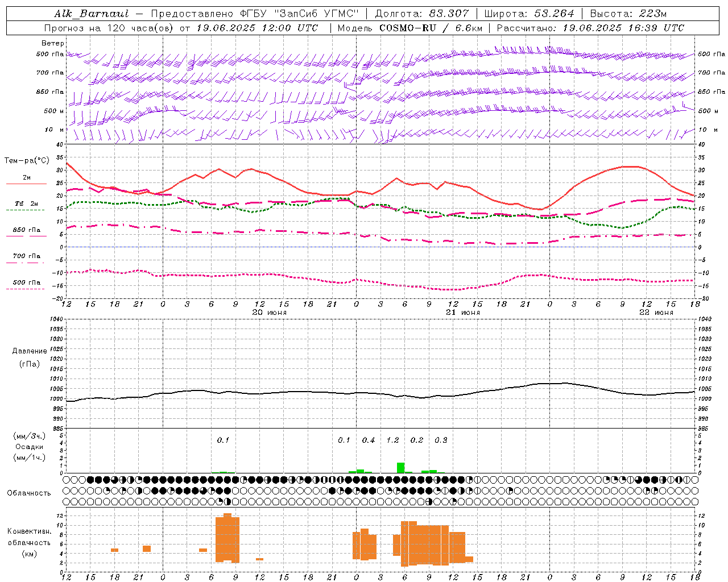Select the longitude value Долгота: 83.307

click(422, 14)
